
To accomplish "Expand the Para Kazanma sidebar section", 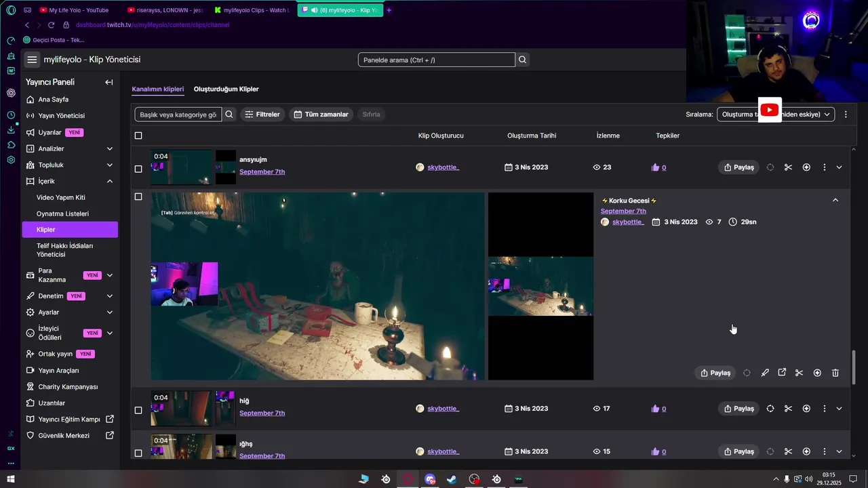I will [x=110, y=275].
